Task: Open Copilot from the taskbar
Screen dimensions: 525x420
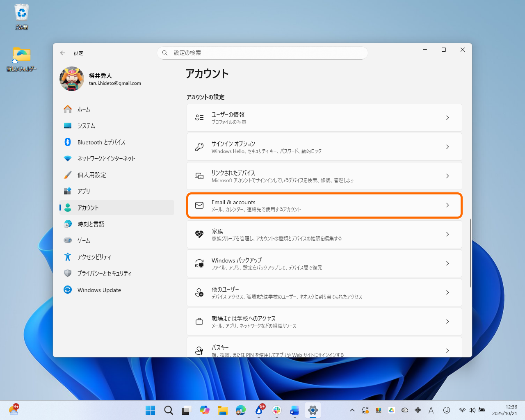Action: [x=205, y=410]
